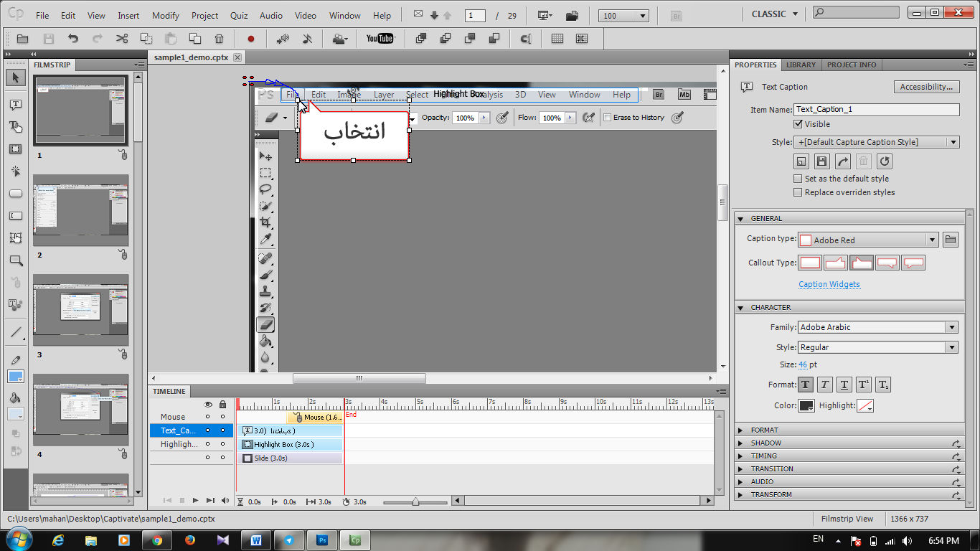Open the font Style Regular dropdown
Viewport: 980px width, 551px height.
tap(878, 347)
